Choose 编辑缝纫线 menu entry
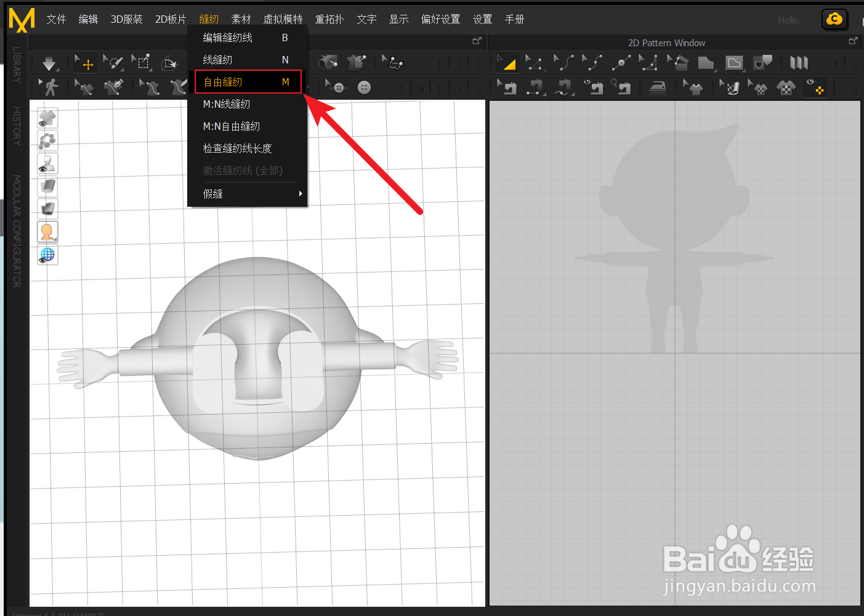The width and height of the screenshot is (864, 616). point(247,38)
